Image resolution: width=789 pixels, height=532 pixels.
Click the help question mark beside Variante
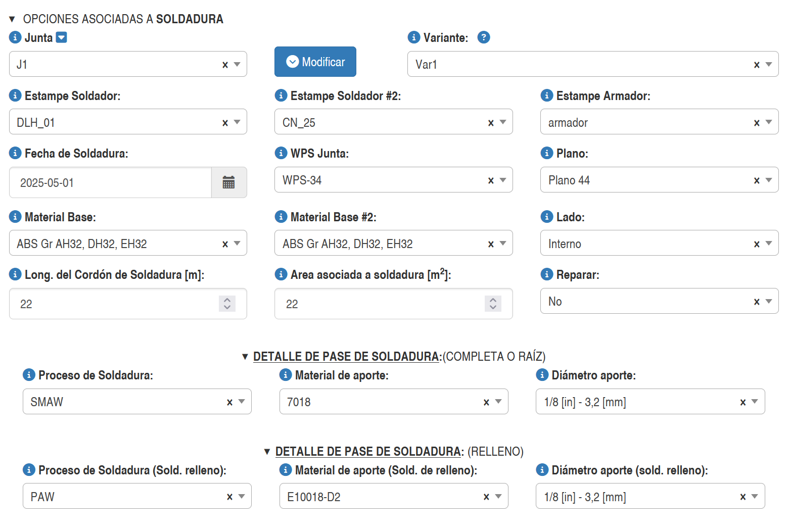point(484,37)
